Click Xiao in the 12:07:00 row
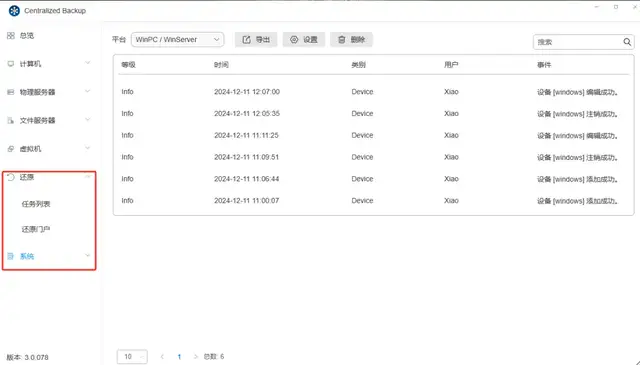This screenshot has width=640, height=365. pos(451,92)
